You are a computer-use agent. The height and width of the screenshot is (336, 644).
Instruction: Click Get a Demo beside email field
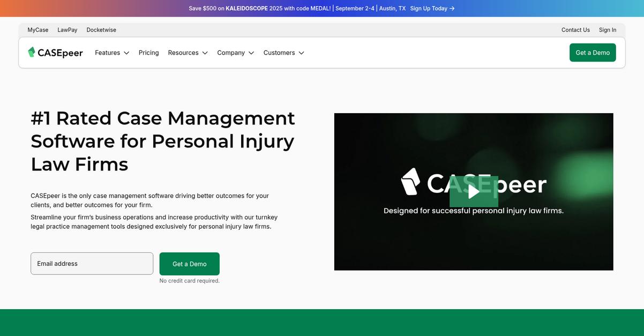coord(189,264)
